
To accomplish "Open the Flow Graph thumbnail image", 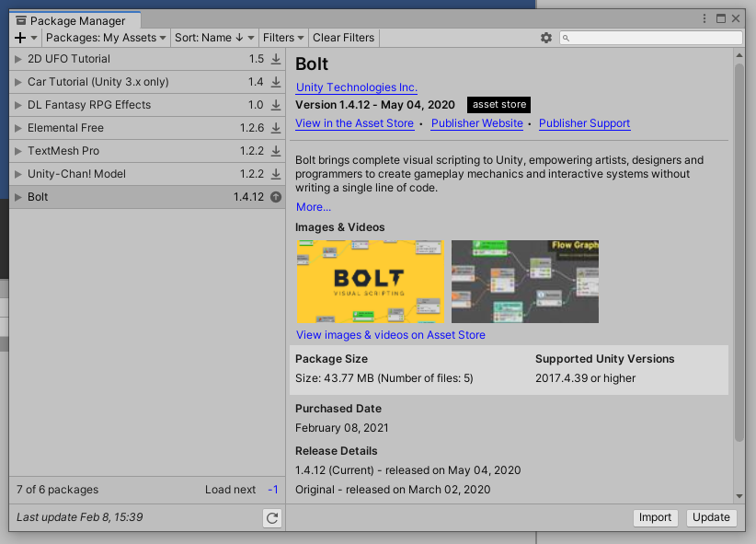I will pos(525,282).
